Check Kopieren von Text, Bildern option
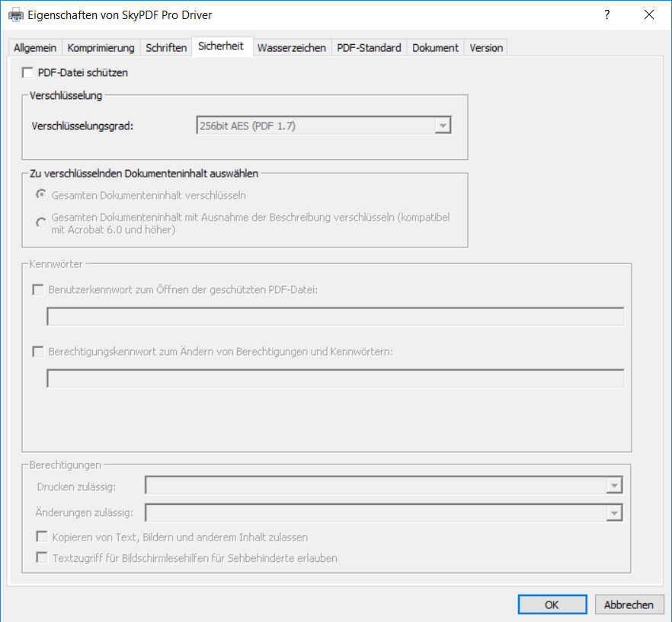 [x=43, y=537]
